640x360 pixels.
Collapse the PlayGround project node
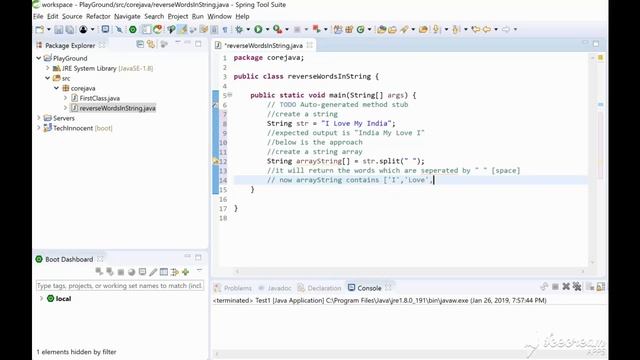(39, 58)
